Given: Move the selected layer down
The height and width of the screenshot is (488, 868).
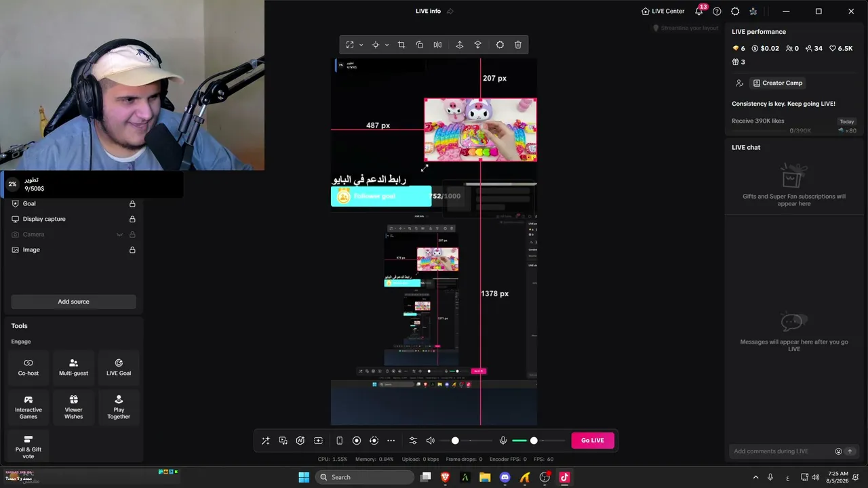Looking at the screenshot, I should [x=478, y=45].
